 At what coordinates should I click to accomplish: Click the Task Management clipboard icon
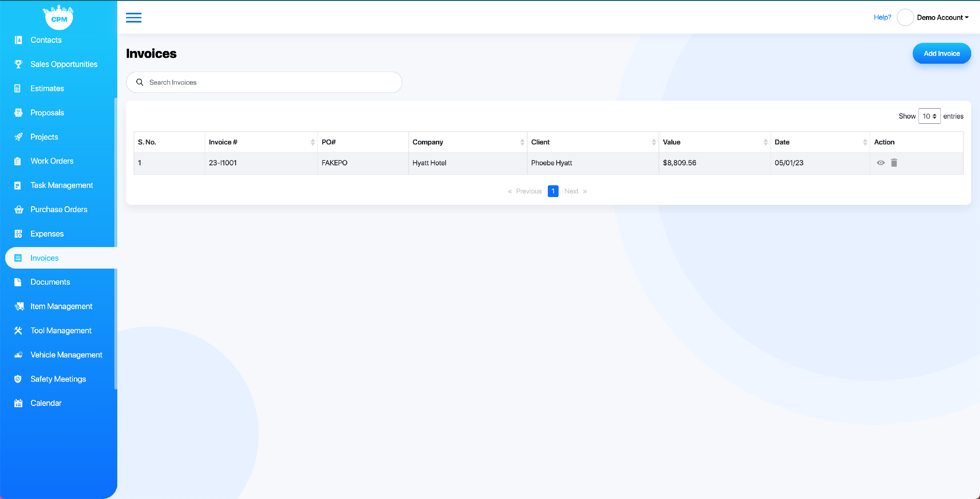point(18,185)
